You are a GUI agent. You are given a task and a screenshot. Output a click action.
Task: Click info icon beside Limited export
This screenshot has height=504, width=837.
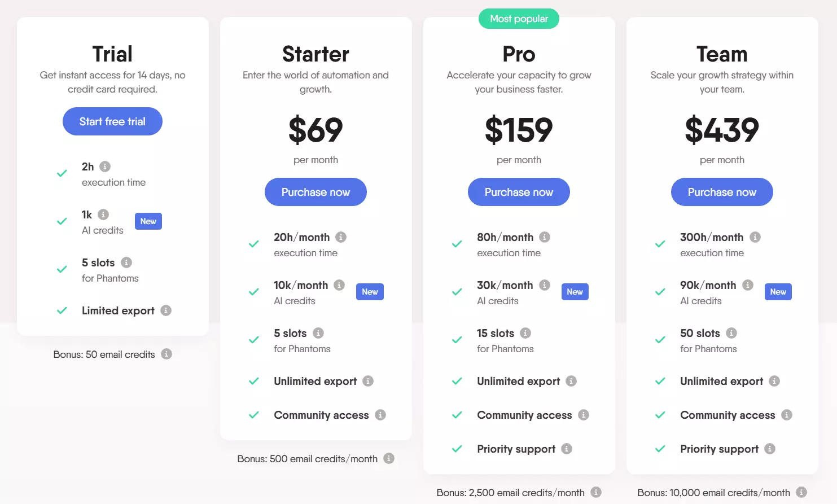[x=166, y=310]
